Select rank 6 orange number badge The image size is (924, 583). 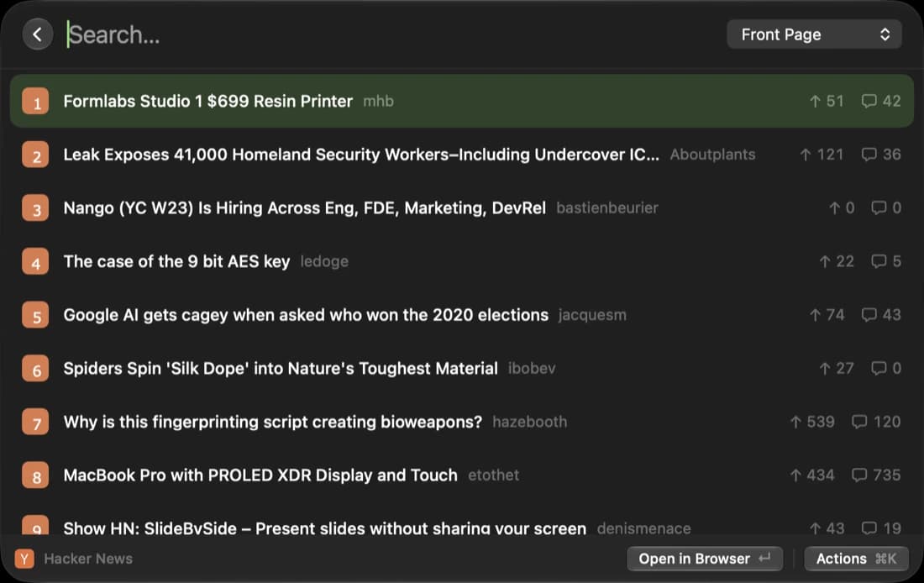pos(35,369)
